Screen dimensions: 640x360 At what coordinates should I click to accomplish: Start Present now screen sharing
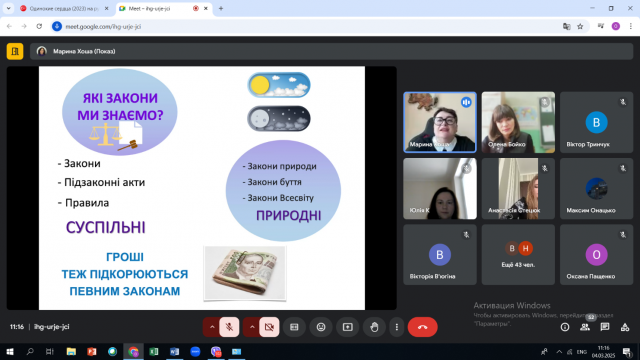click(x=347, y=327)
